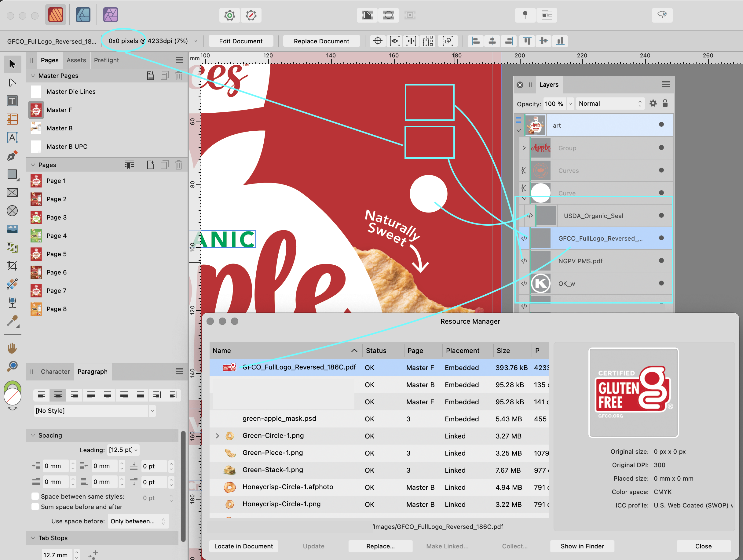Screen dimensions: 743x560
Task: Check Sum space before and after
Action: pos(35,507)
